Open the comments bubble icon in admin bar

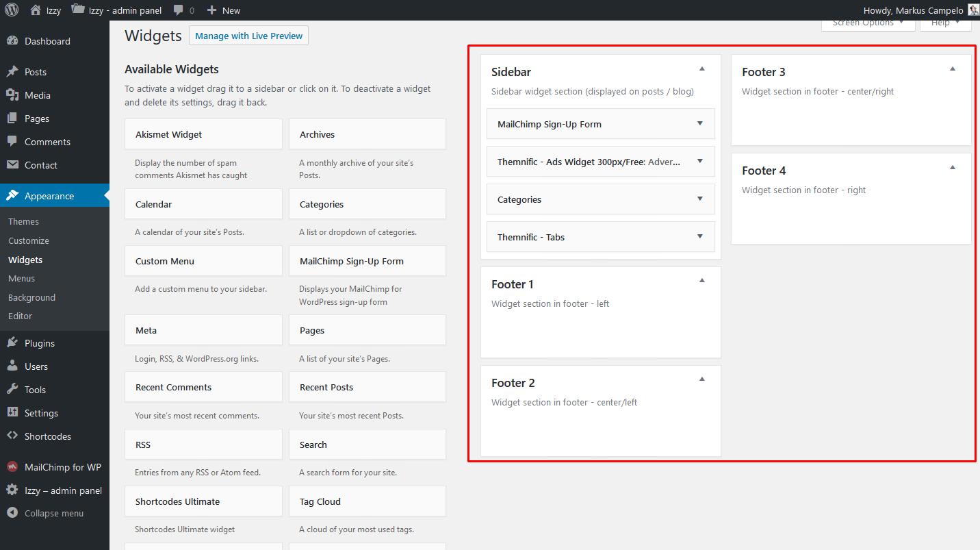(x=179, y=10)
